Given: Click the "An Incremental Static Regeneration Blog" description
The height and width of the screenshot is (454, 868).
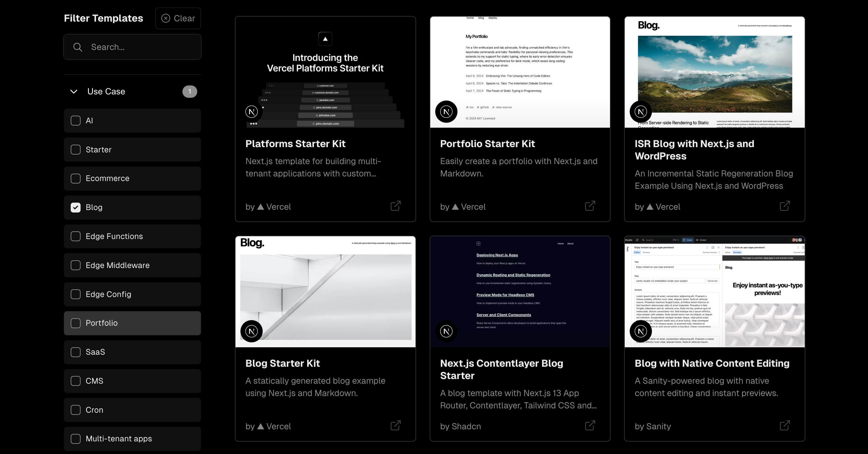Looking at the screenshot, I should (x=714, y=180).
